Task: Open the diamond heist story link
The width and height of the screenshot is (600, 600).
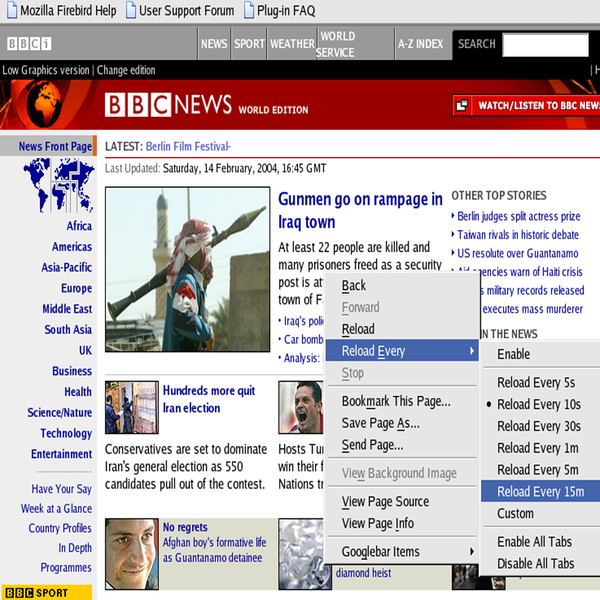Action: pyautogui.click(x=364, y=573)
